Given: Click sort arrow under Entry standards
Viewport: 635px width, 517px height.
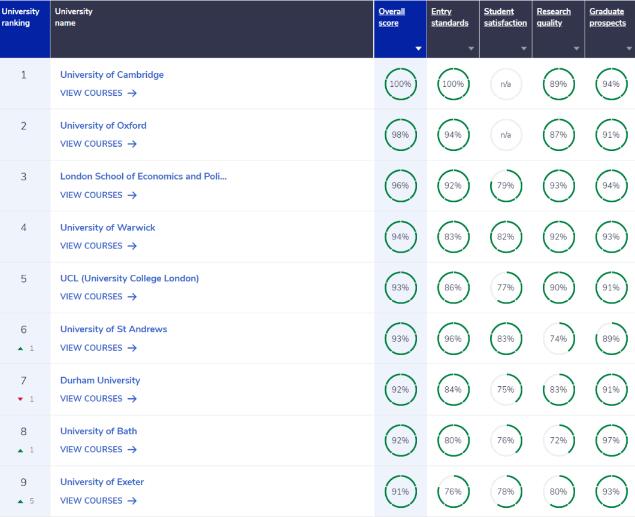Looking at the screenshot, I should (471, 49).
